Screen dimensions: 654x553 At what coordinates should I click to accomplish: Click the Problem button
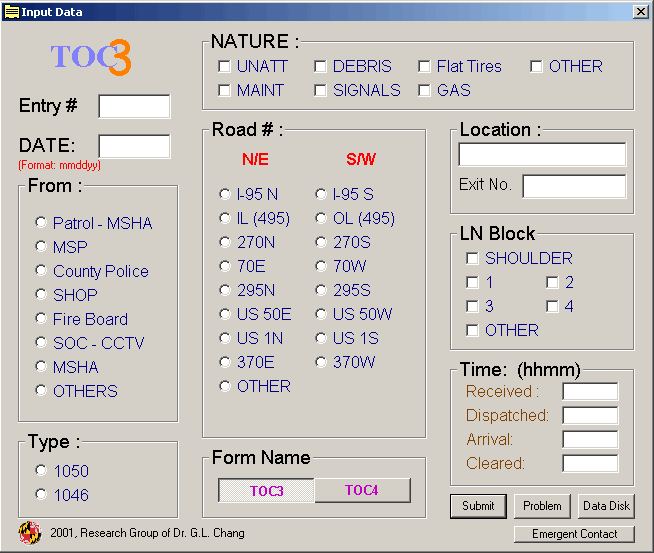point(542,506)
